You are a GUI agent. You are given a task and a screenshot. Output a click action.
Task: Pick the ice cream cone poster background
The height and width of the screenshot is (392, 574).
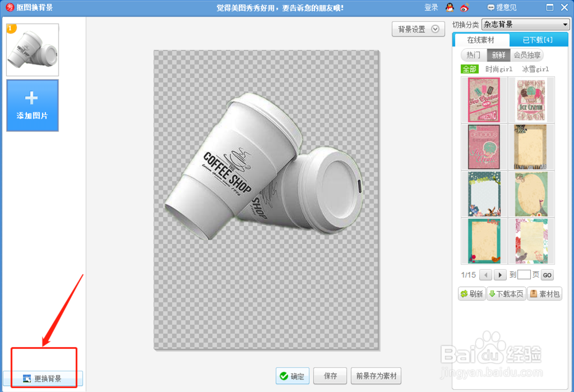coord(531,99)
